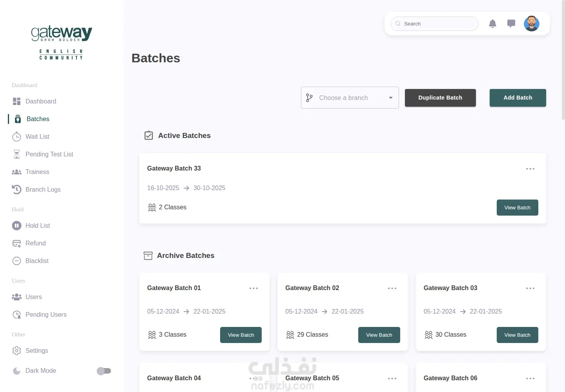Open Settings from the sidebar
This screenshot has height=392, width=565.
[x=36, y=350]
